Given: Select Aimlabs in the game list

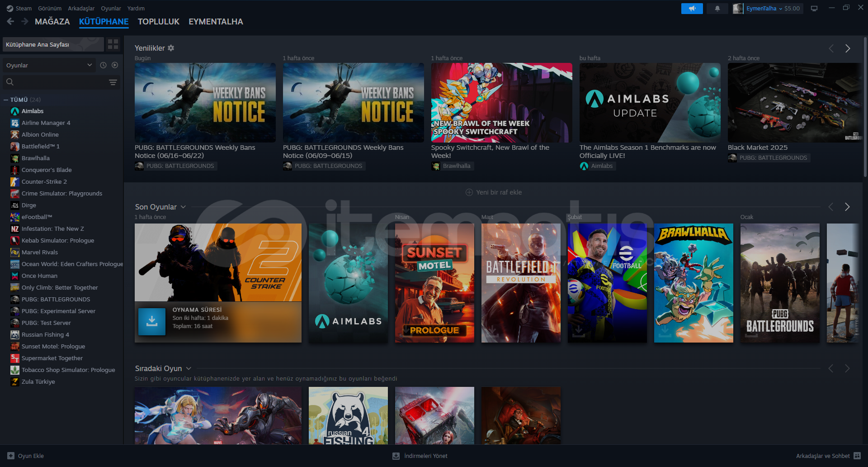Looking at the screenshot, I should (x=33, y=111).
